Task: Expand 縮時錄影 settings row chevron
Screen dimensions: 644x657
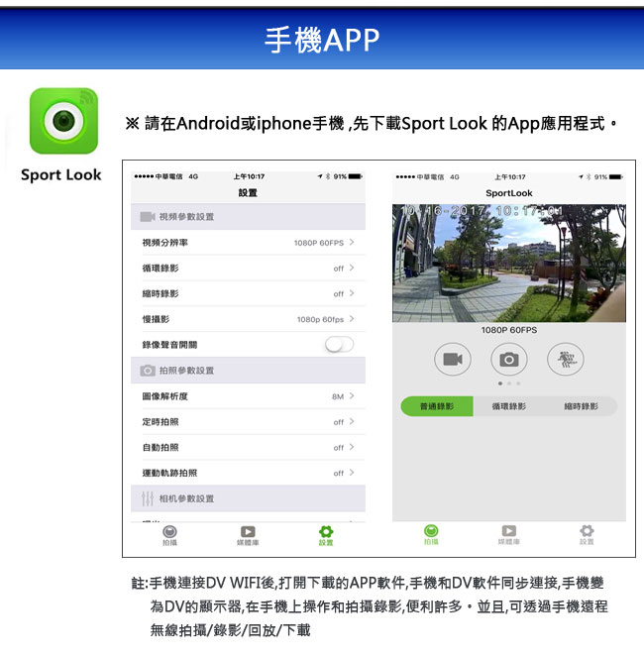Action: (352, 293)
